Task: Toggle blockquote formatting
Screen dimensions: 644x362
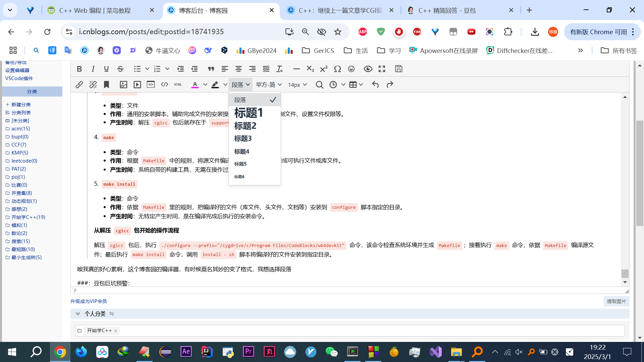Action: (x=211, y=69)
